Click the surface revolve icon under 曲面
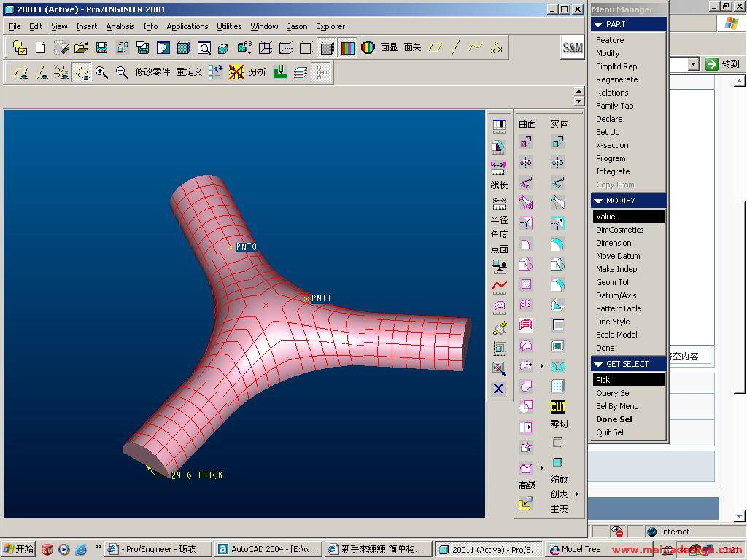Image resolution: width=747 pixels, height=560 pixels. click(526, 163)
